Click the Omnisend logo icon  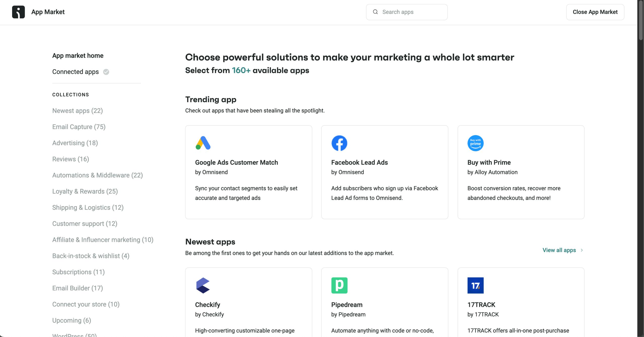[x=18, y=12]
